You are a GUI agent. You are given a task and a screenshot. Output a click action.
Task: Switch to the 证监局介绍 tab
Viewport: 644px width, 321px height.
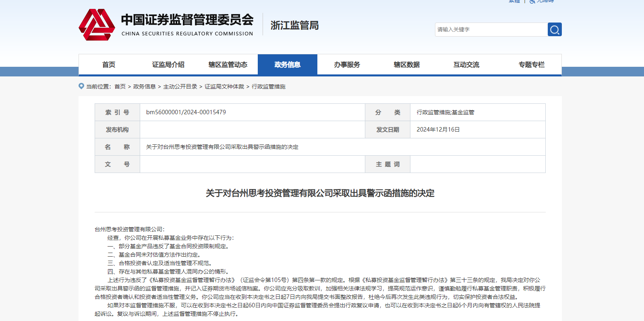(168, 65)
